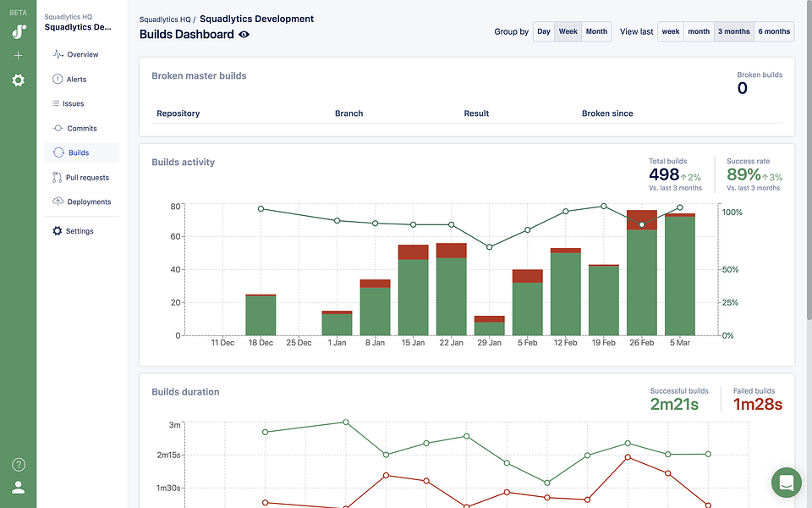Click the 26 Feb success rate point
The image size is (812, 508).
pyautogui.click(x=642, y=224)
